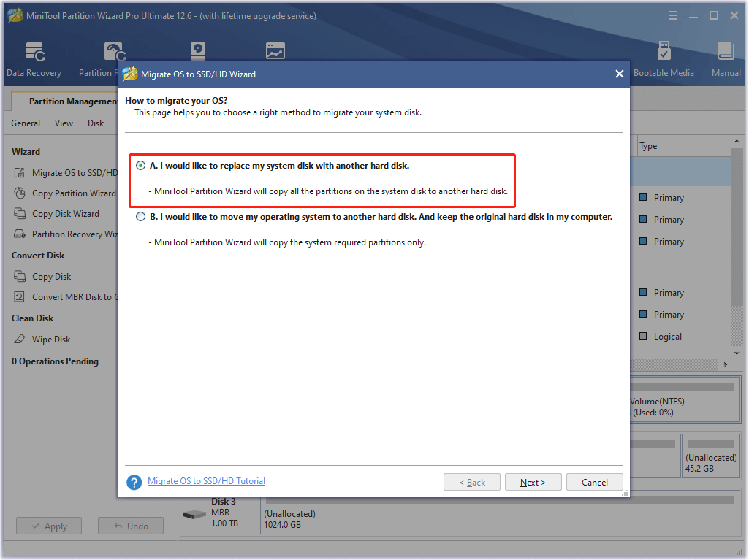The image size is (749, 560).
Task: Click '0 Operations Pending' label
Action: click(55, 361)
